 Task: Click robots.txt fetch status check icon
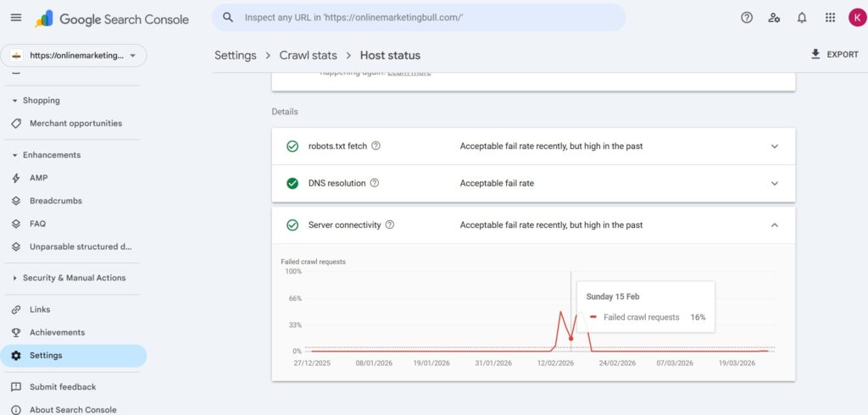coord(292,147)
